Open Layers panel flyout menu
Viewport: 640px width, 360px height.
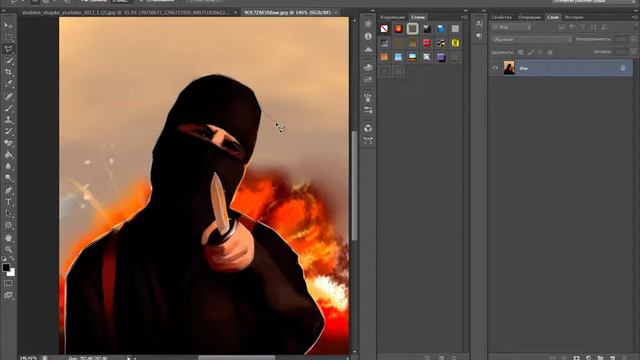[634, 17]
